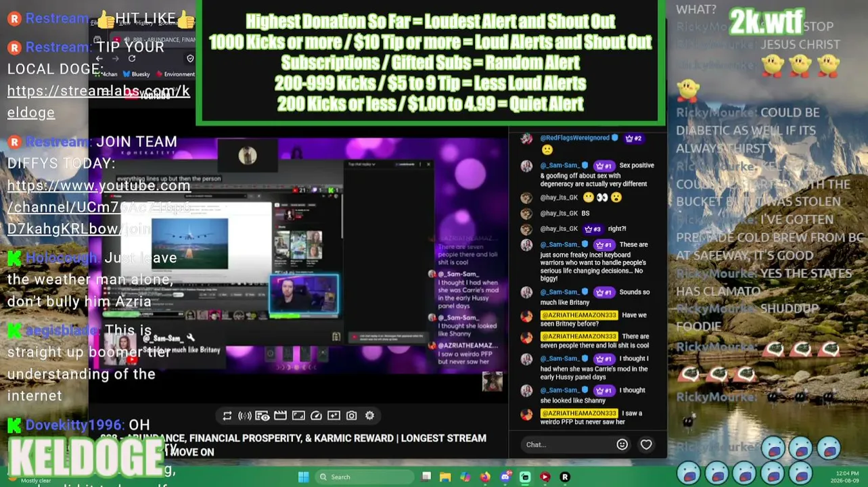The height and width of the screenshot is (487, 868).
Task: Switch to Firefox on the taskbar
Action: pyautogui.click(x=485, y=477)
